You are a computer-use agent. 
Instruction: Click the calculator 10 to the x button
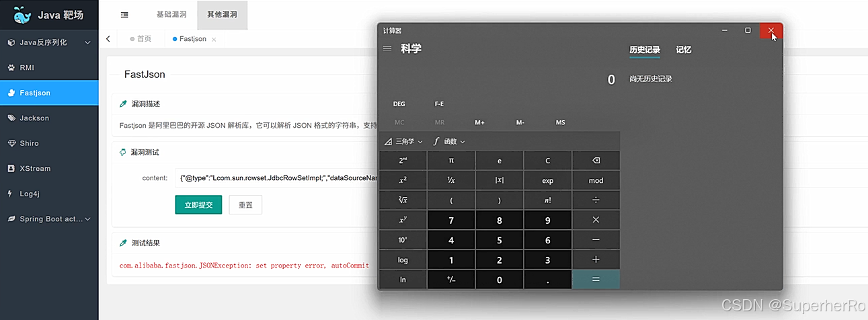pyautogui.click(x=403, y=240)
